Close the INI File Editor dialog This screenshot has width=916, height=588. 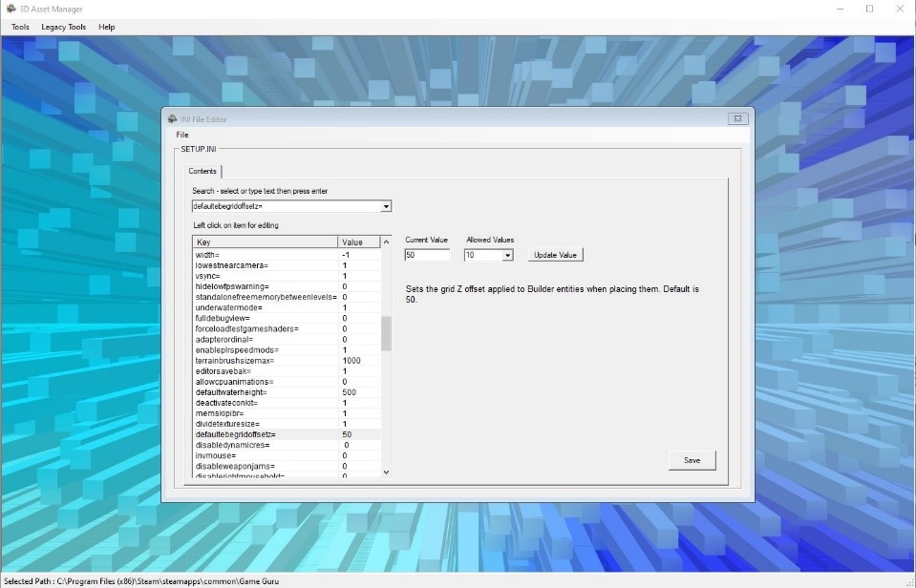pyautogui.click(x=736, y=118)
